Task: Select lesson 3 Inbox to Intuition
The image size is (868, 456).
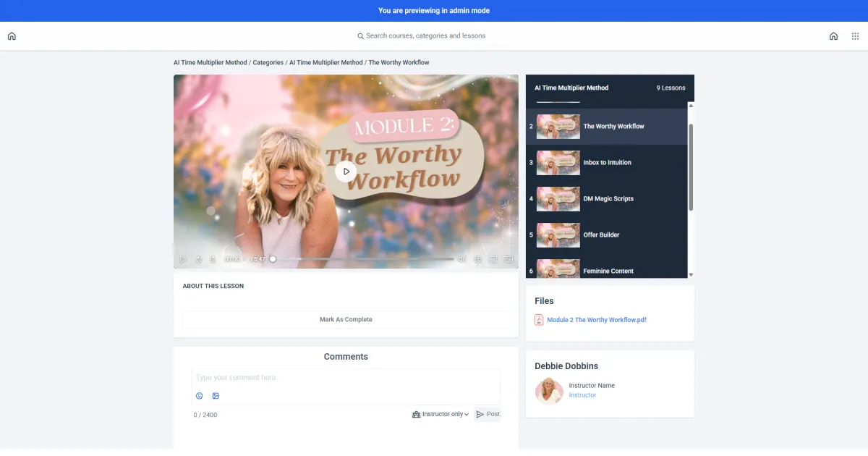Action: click(x=606, y=163)
